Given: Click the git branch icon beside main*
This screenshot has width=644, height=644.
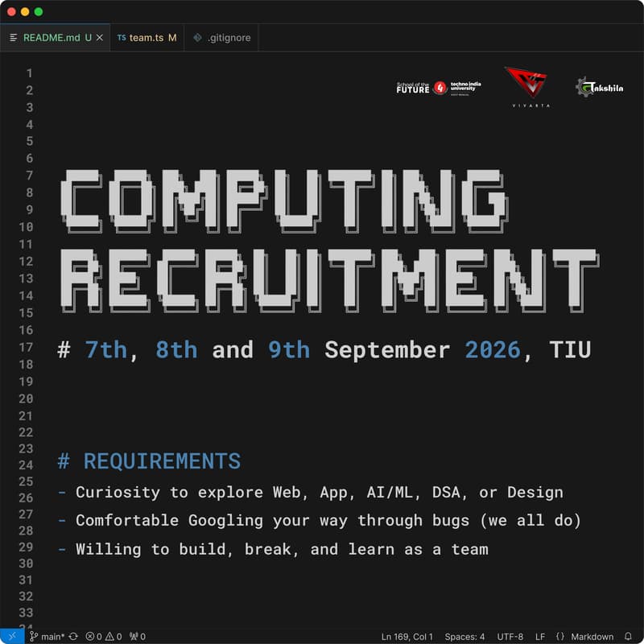Looking at the screenshot, I should (33, 637).
